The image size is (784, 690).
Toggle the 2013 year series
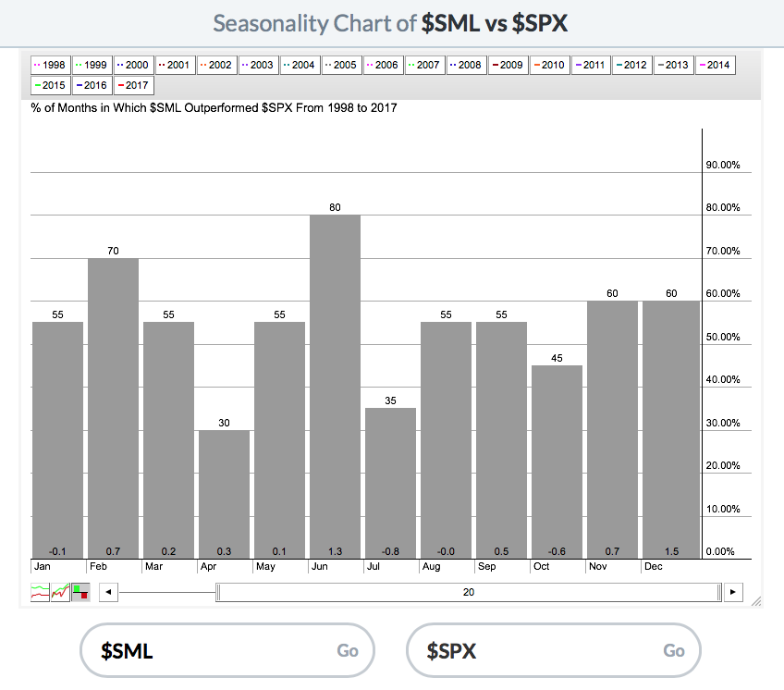pos(673,65)
